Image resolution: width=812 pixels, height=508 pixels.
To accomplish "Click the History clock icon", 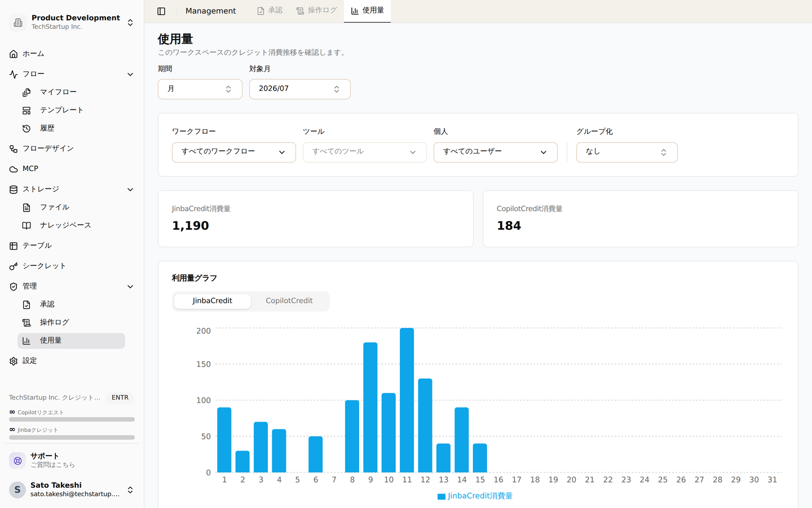I will [27, 129].
